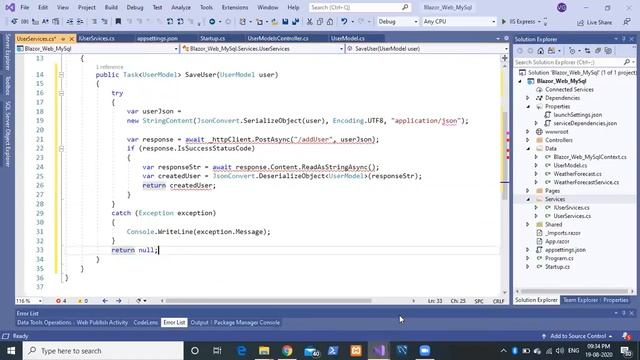Click the Windows Start button

11,351
